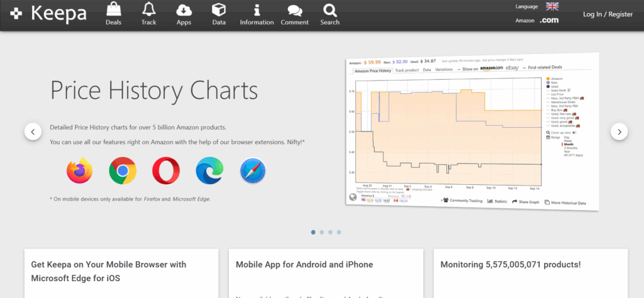Click the Keepa logo

48,14
